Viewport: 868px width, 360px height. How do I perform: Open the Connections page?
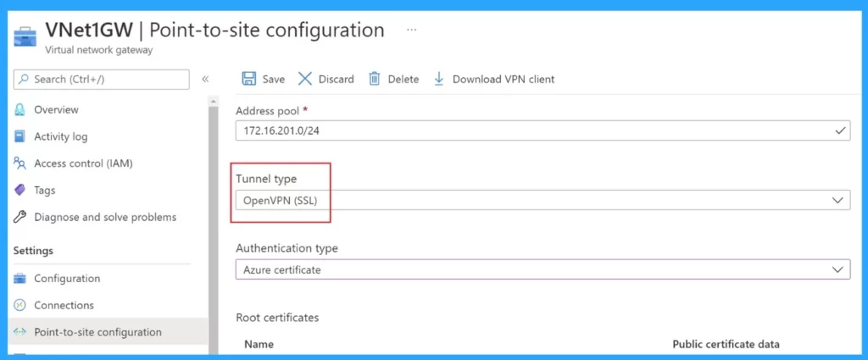click(64, 305)
